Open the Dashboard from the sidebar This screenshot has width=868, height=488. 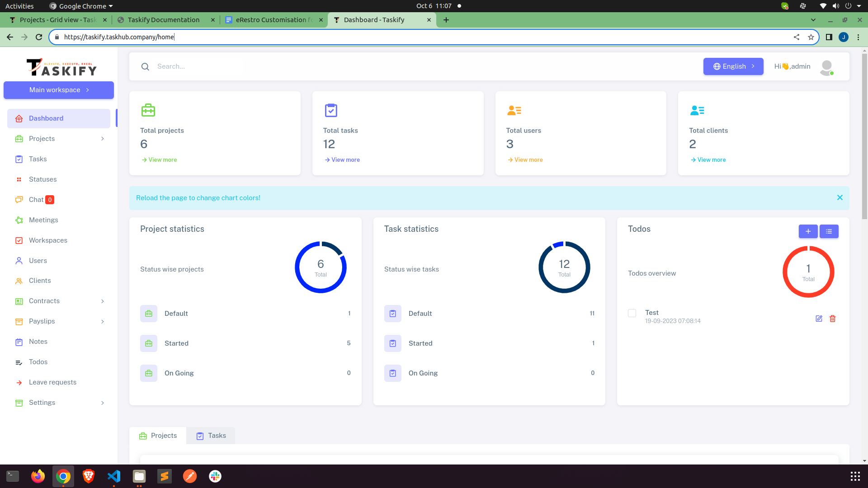(x=46, y=118)
